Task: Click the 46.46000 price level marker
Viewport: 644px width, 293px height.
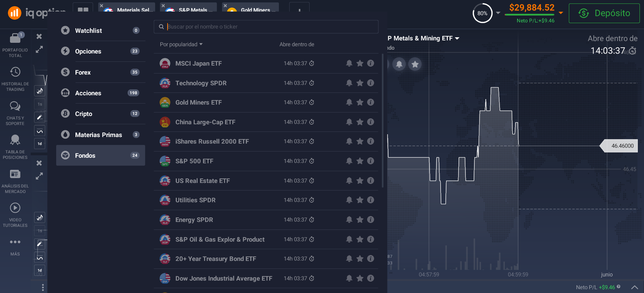Action: tap(619, 146)
